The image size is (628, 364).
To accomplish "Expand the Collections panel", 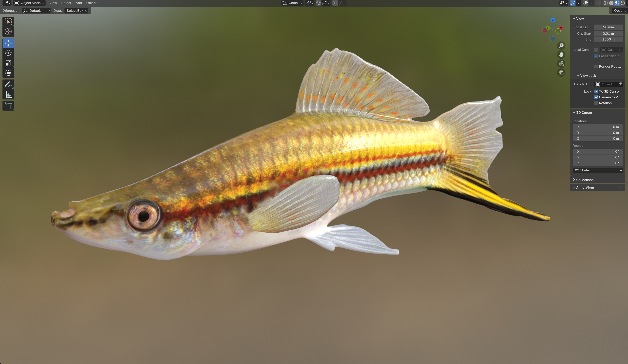I will tap(585, 180).
